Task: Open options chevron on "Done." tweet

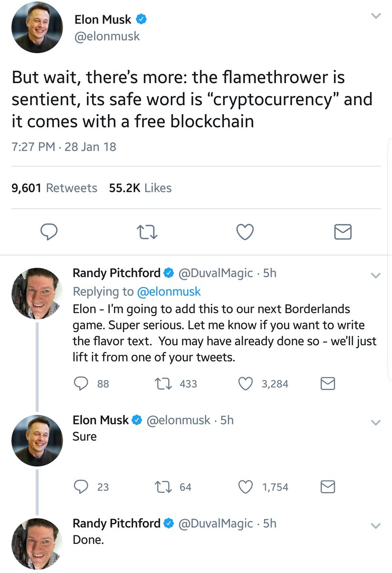Action: tap(376, 526)
